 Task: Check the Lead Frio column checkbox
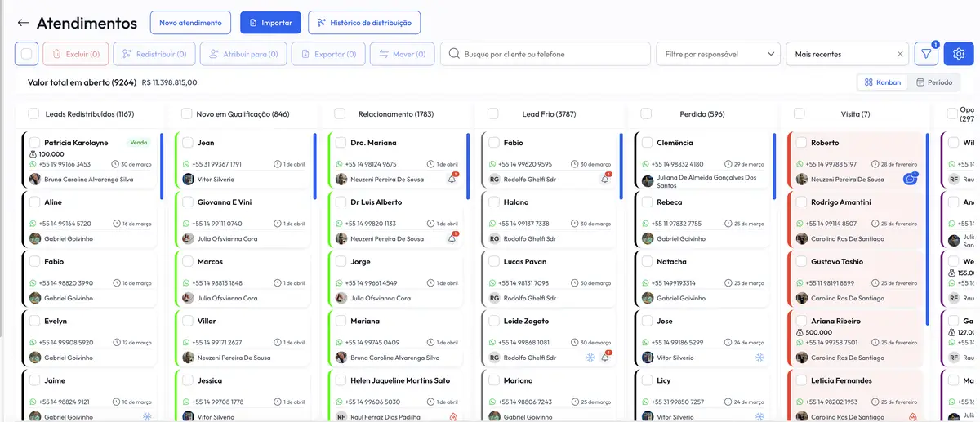pyautogui.click(x=493, y=114)
